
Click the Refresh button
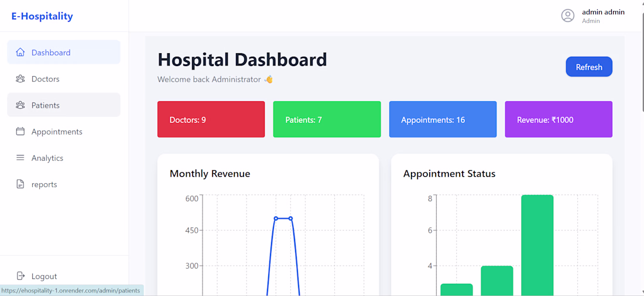coord(589,67)
